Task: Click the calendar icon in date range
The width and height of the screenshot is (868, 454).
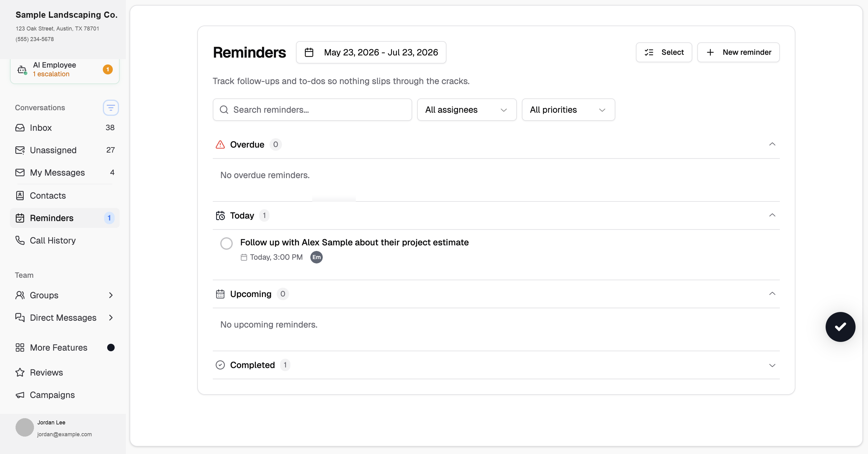Action: pyautogui.click(x=309, y=52)
